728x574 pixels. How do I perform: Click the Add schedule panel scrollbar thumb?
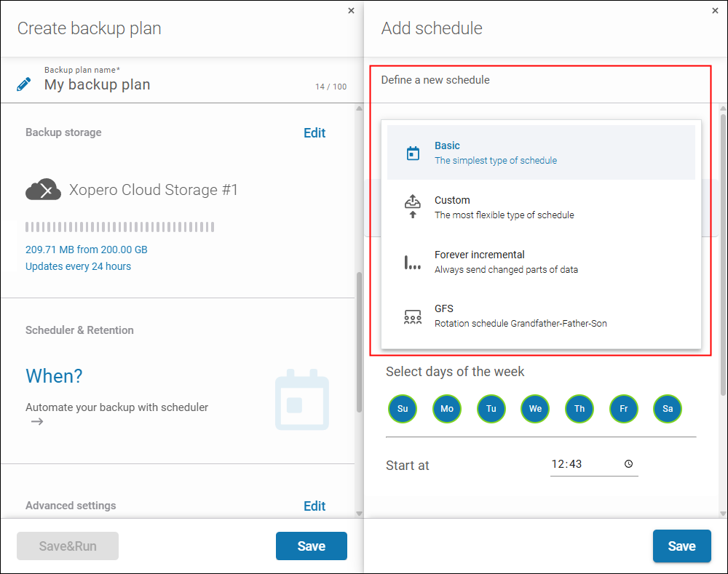723,253
